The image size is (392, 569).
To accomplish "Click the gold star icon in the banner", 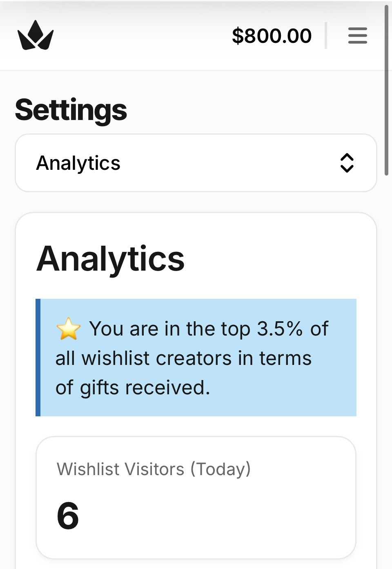I will click(x=68, y=329).
